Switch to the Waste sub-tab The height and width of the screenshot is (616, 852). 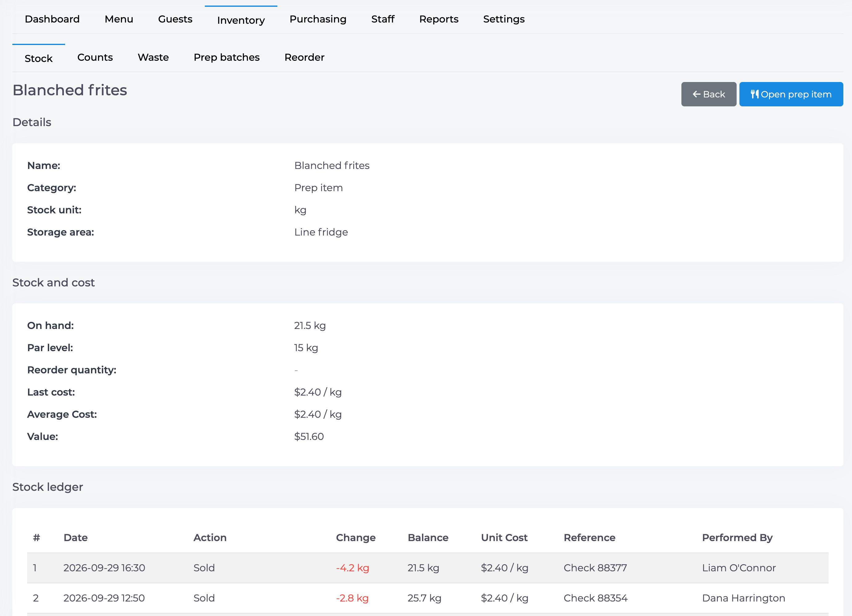click(153, 57)
